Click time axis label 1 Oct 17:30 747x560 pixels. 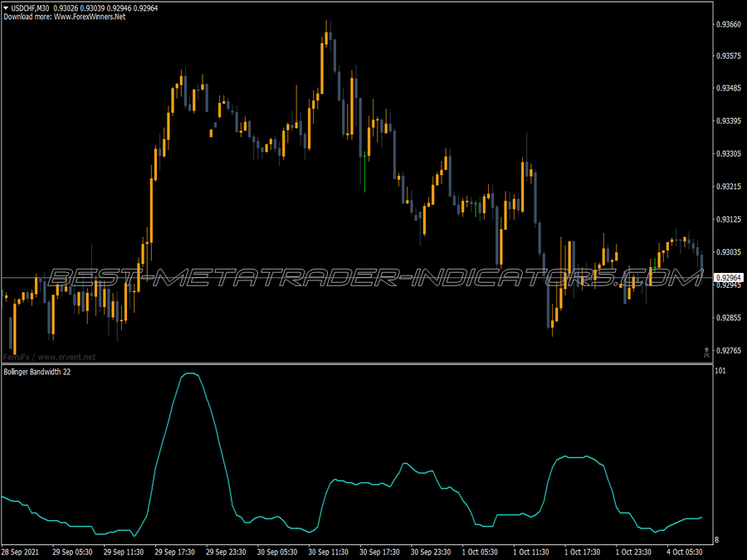(x=582, y=552)
